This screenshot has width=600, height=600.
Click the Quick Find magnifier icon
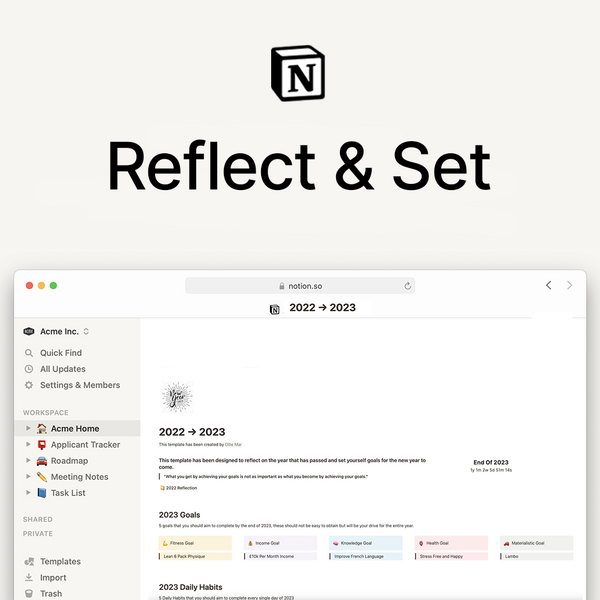pyautogui.click(x=29, y=353)
